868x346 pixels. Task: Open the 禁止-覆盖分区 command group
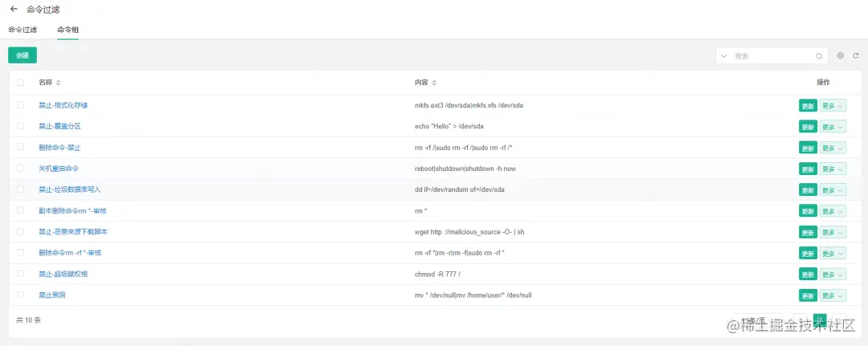[x=59, y=127]
